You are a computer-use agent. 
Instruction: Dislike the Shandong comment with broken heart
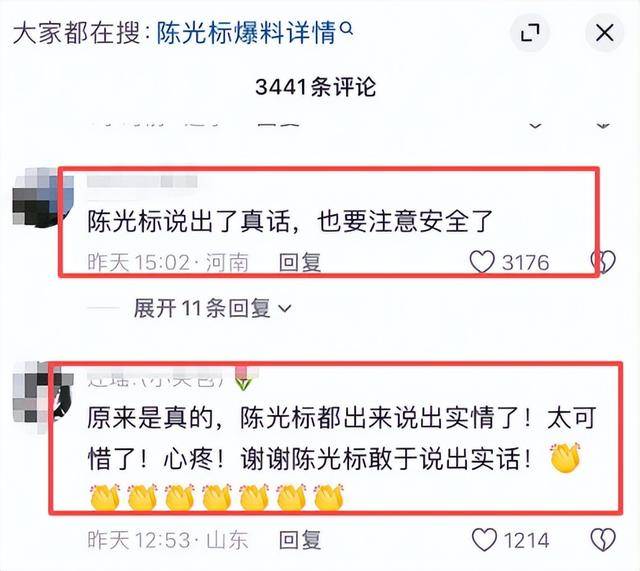(x=604, y=540)
